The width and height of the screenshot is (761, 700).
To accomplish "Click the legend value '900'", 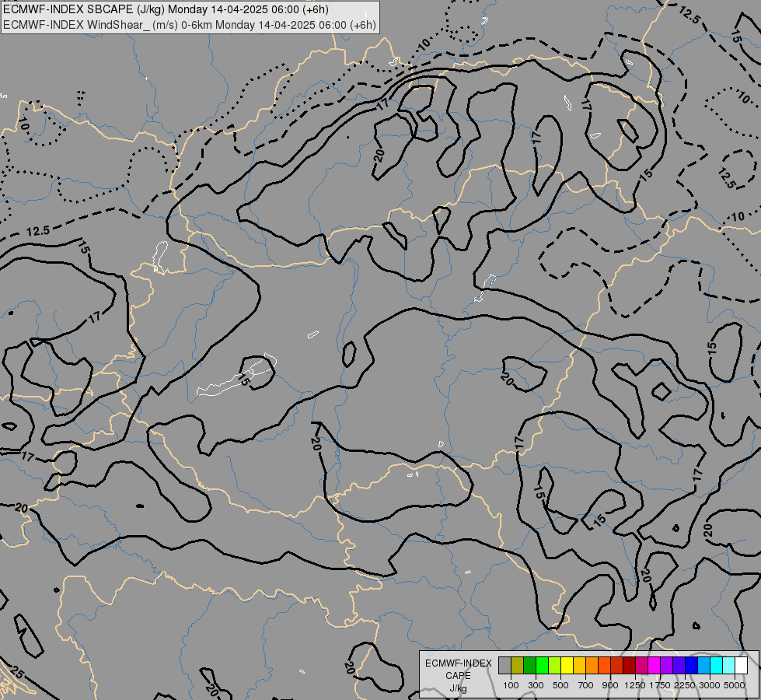I will click(x=610, y=685).
